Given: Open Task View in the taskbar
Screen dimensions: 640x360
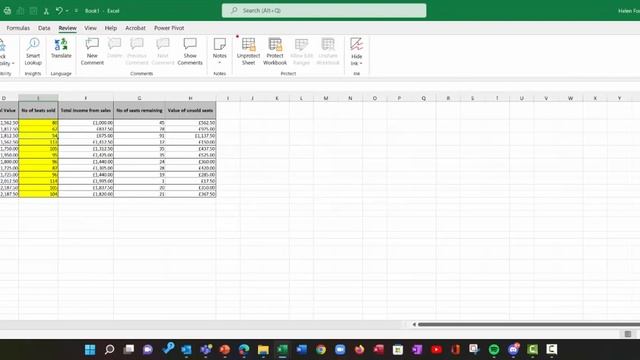Looking at the screenshot, I should pos(129,349).
